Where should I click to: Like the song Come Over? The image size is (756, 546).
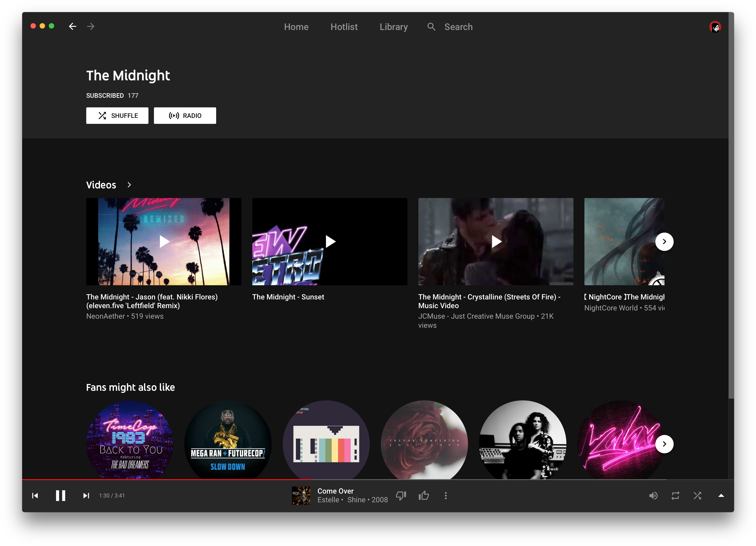423,495
